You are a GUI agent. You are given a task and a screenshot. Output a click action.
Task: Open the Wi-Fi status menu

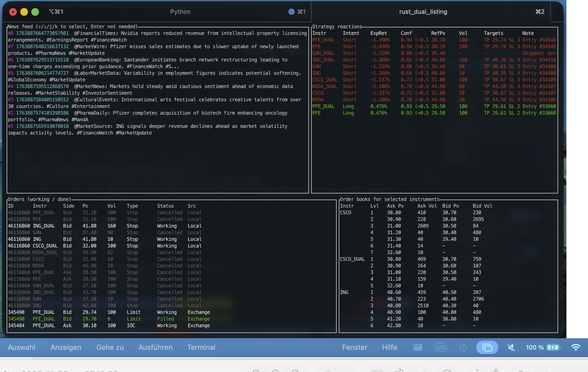click(x=576, y=347)
